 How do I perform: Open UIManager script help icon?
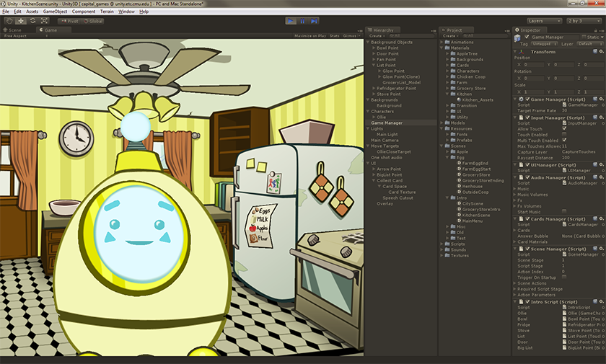pyautogui.click(x=595, y=165)
